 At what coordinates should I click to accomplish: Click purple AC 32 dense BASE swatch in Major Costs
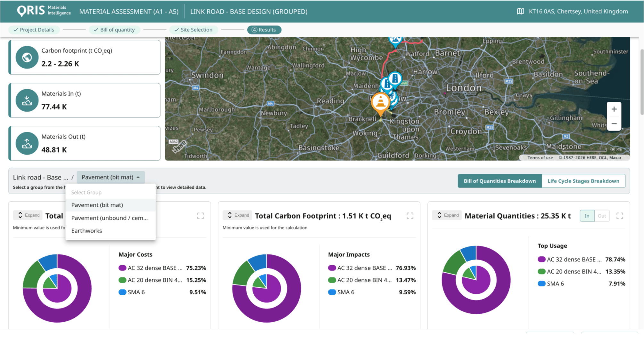pyautogui.click(x=122, y=268)
